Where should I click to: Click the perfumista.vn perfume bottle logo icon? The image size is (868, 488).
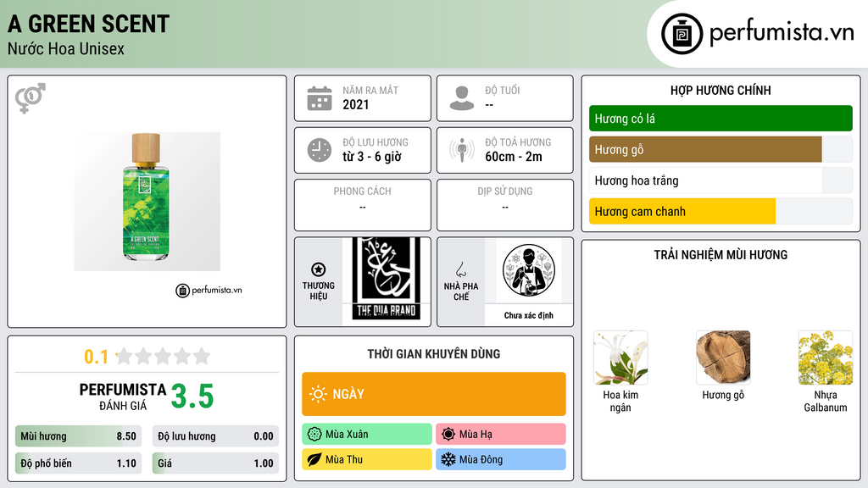[x=682, y=34]
